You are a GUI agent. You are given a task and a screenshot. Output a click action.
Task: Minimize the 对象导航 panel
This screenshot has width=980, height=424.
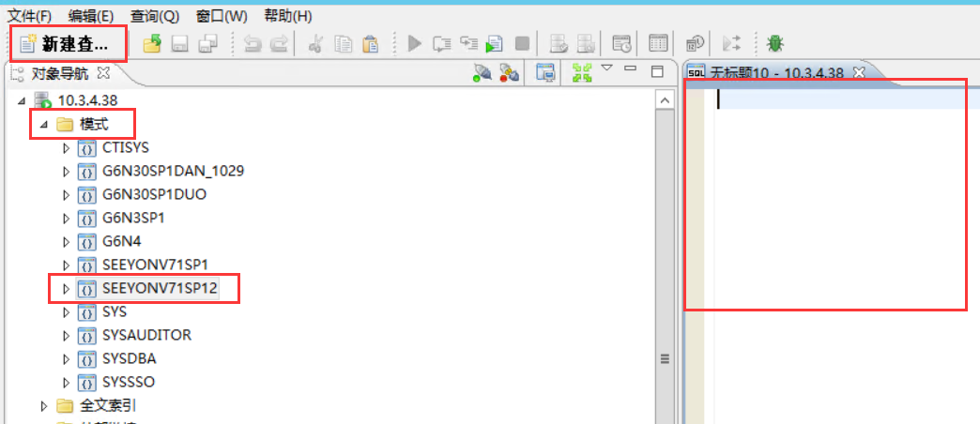(x=631, y=68)
